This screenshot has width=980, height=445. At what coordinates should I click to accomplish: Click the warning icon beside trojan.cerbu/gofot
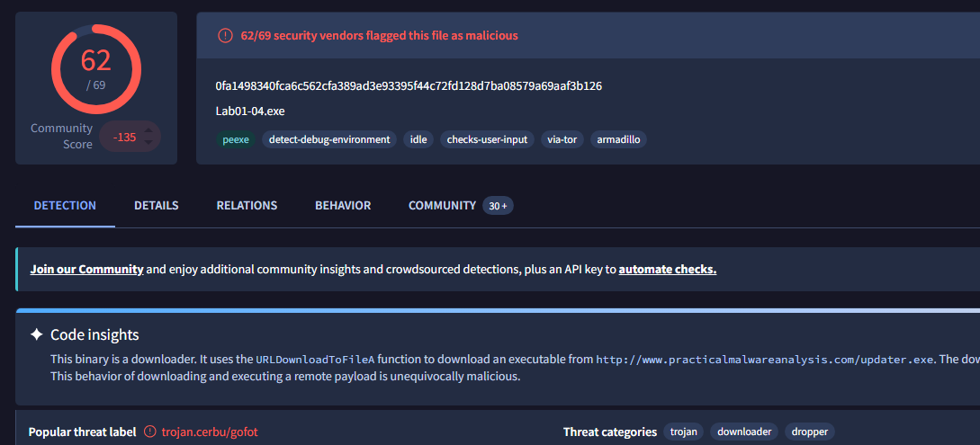pos(150,432)
